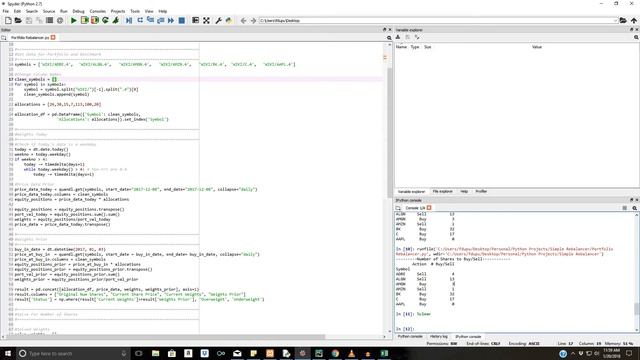The image size is (640, 360).
Task: Open the console browse-tabs button
Action: click(398, 208)
